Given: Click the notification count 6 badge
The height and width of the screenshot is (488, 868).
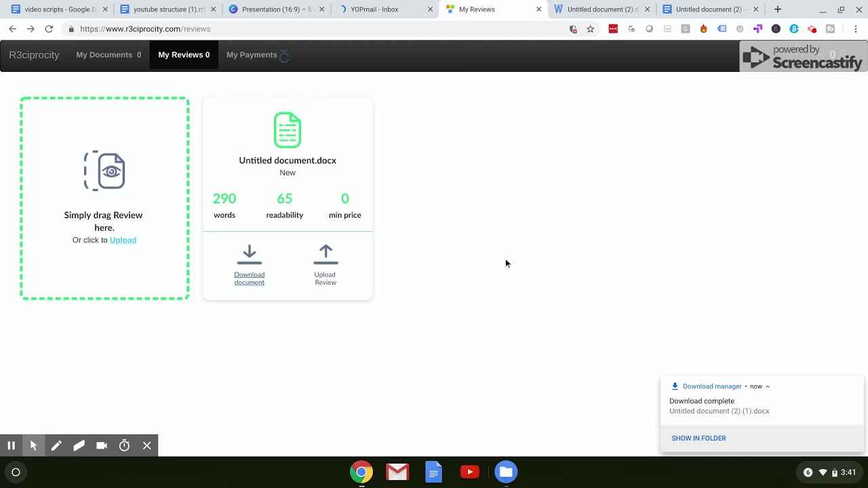Looking at the screenshot, I should pos(808,472).
